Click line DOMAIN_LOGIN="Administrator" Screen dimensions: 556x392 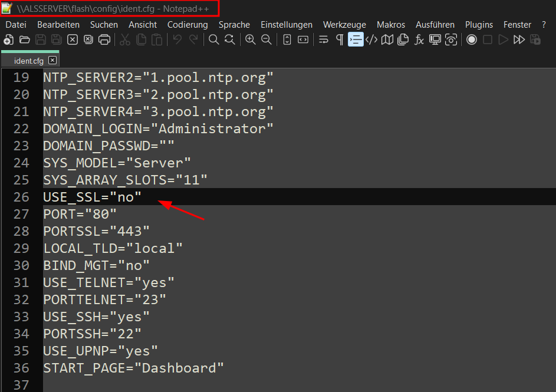tap(158, 129)
